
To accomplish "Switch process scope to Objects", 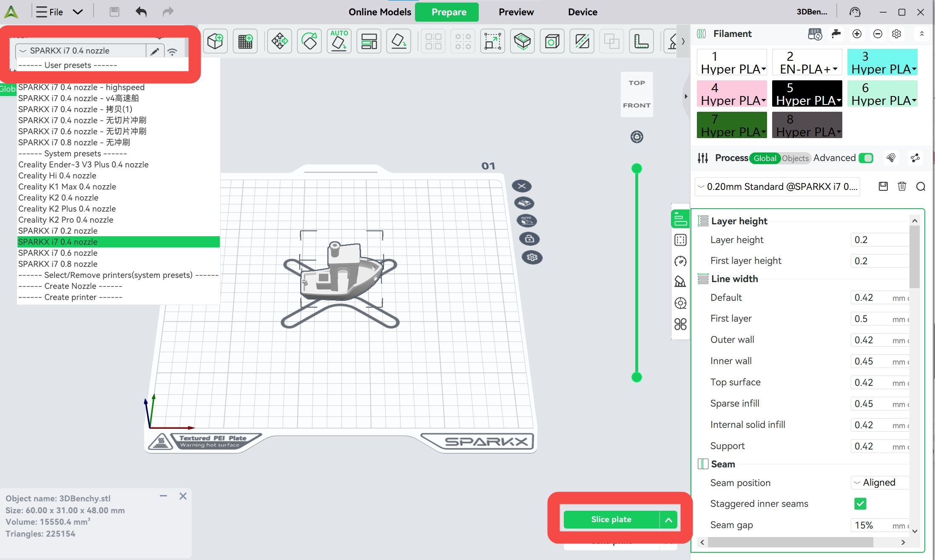I will tap(795, 158).
